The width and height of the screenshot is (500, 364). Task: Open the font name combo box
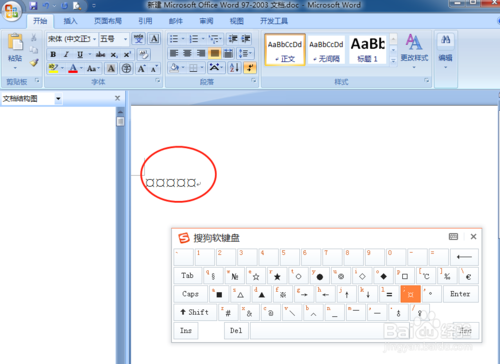click(x=72, y=39)
